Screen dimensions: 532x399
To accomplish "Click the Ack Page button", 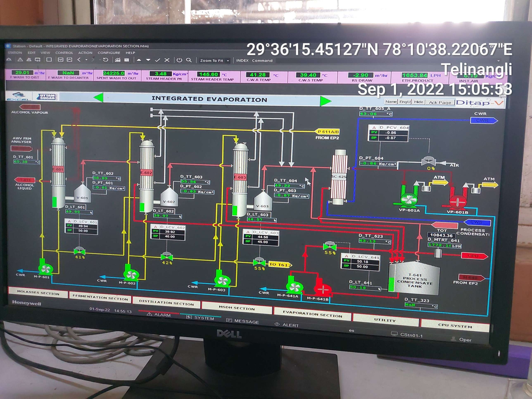I will click(440, 102).
